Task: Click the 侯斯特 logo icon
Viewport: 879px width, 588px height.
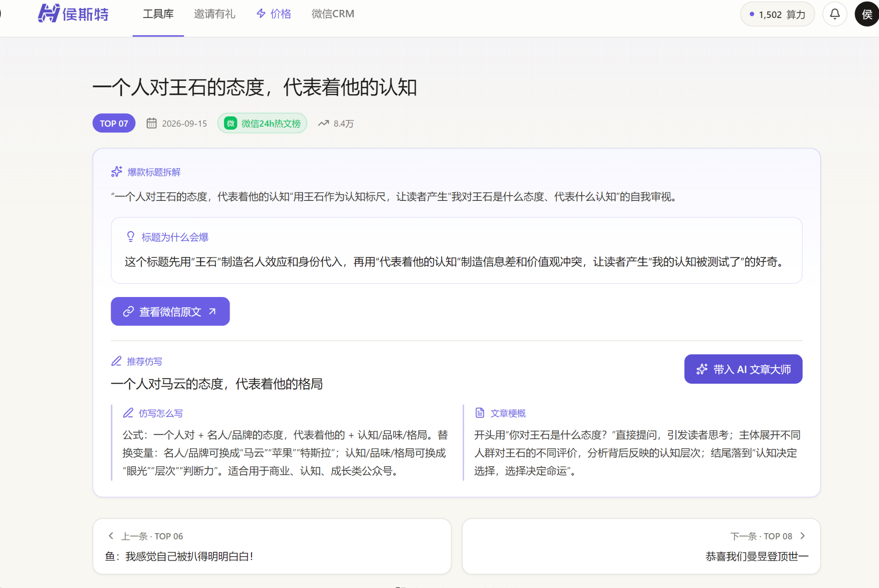Action: coord(48,13)
